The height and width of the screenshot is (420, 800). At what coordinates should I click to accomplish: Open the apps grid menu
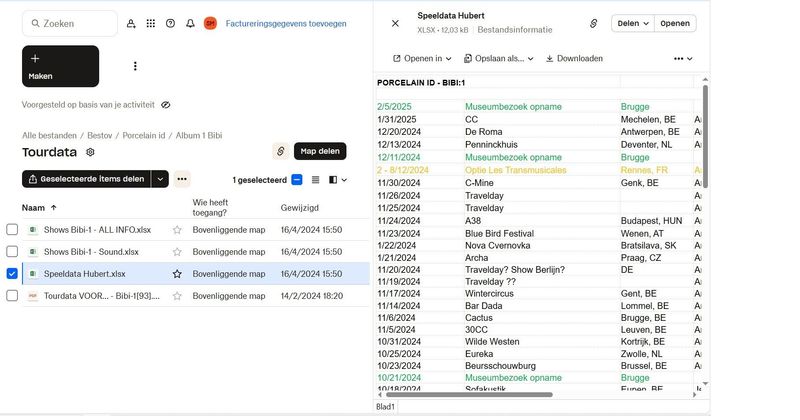coord(151,23)
